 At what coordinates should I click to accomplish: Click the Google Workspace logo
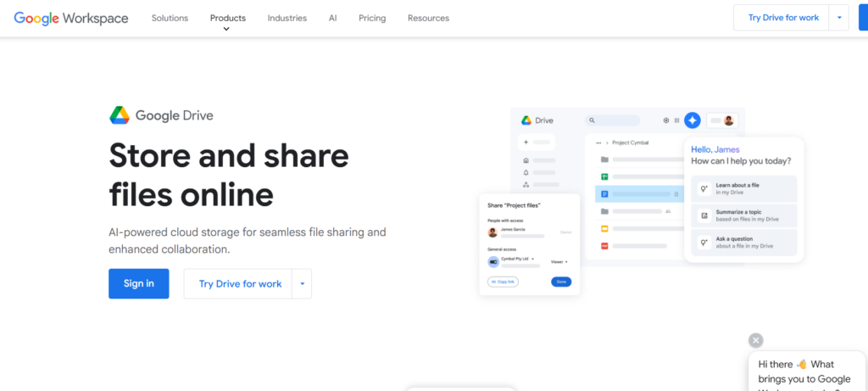71,18
